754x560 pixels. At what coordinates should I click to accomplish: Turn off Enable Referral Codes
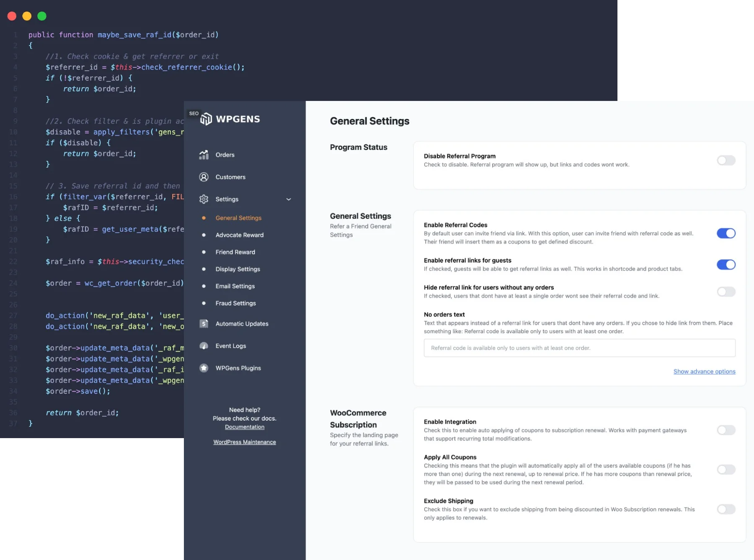(727, 233)
